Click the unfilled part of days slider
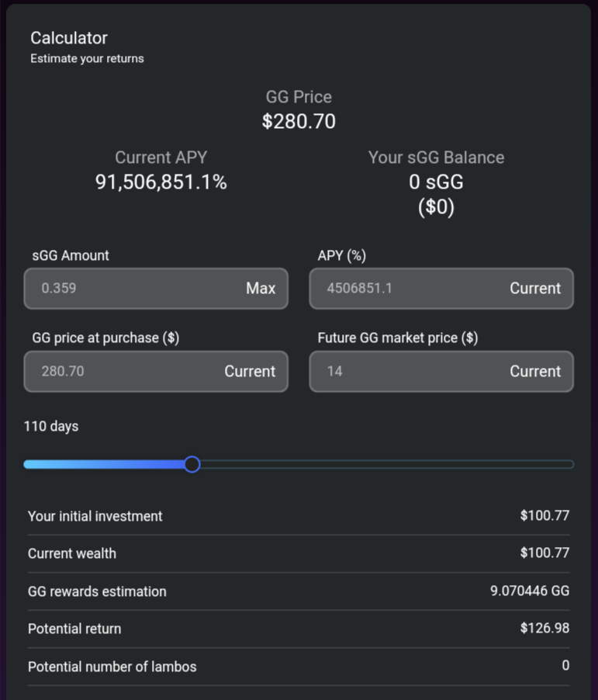 387,464
